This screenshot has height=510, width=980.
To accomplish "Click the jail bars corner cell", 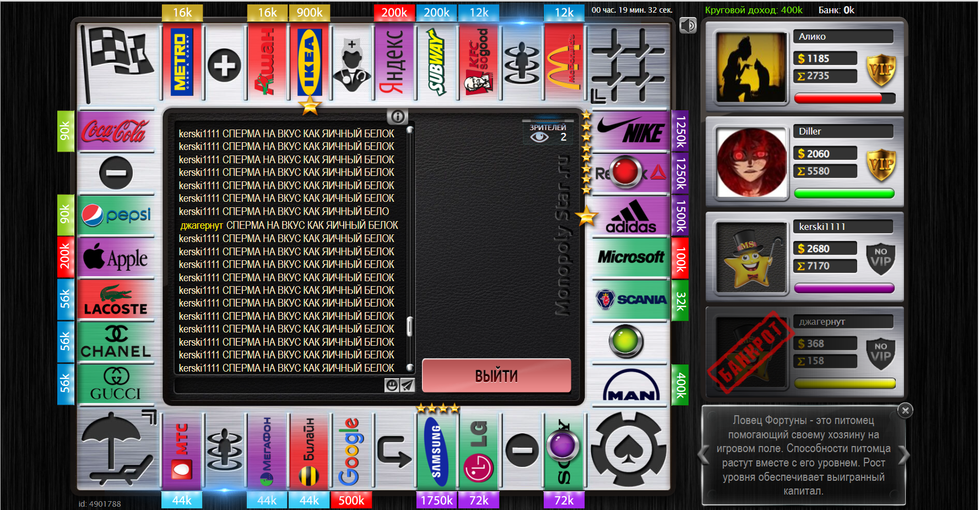I will click(x=628, y=65).
